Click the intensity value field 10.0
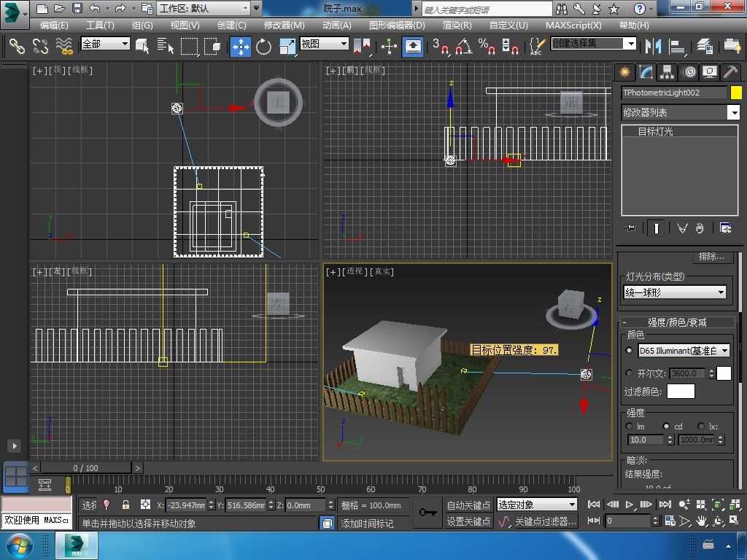This screenshot has height=560, width=747. click(646, 440)
